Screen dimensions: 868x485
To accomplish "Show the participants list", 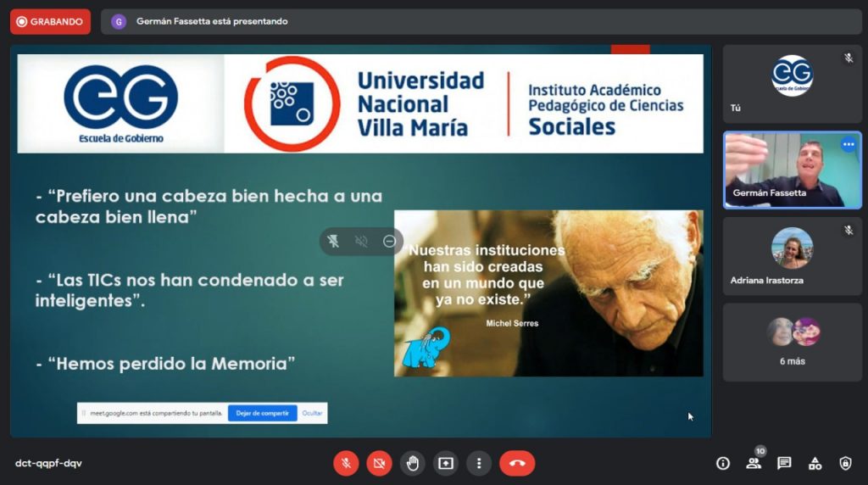I will pyautogui.click(x=753, y=463).
